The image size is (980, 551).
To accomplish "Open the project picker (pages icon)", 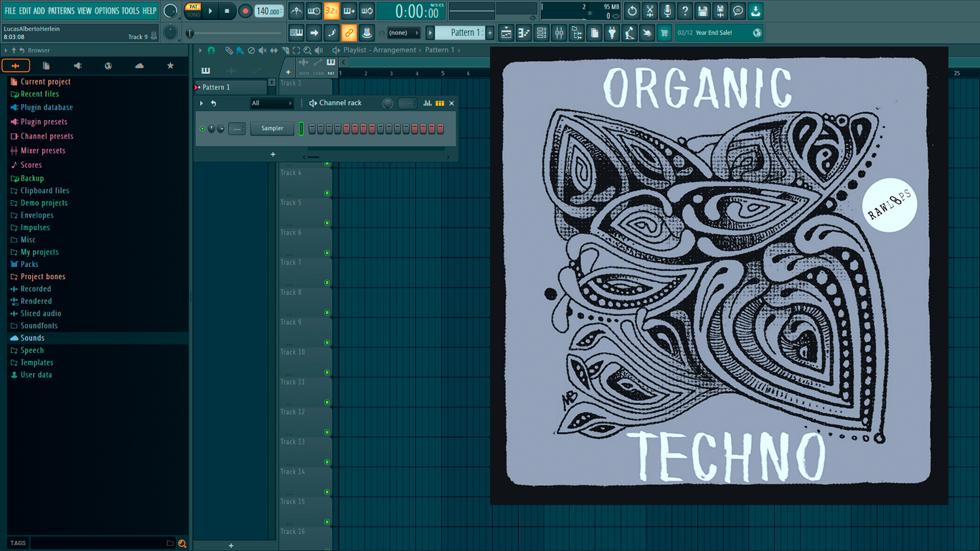I will (595, 32).
